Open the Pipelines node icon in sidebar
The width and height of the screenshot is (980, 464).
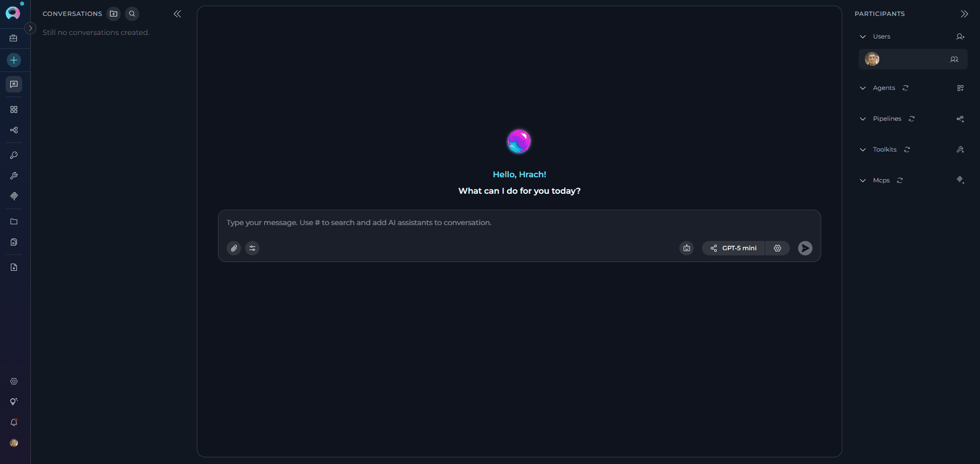[x=14, y=130]
